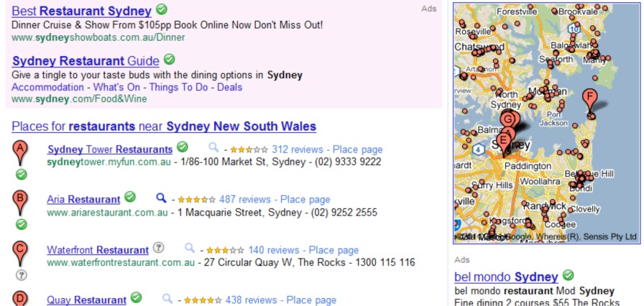This screenshot has height=306, width=644.
Task: Click marker G on the Sydney map
Action: 508,118
